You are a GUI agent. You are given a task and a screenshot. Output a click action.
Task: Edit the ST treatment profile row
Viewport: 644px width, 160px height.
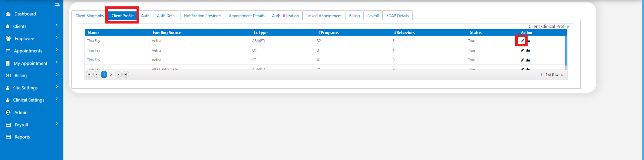(522, 60)
